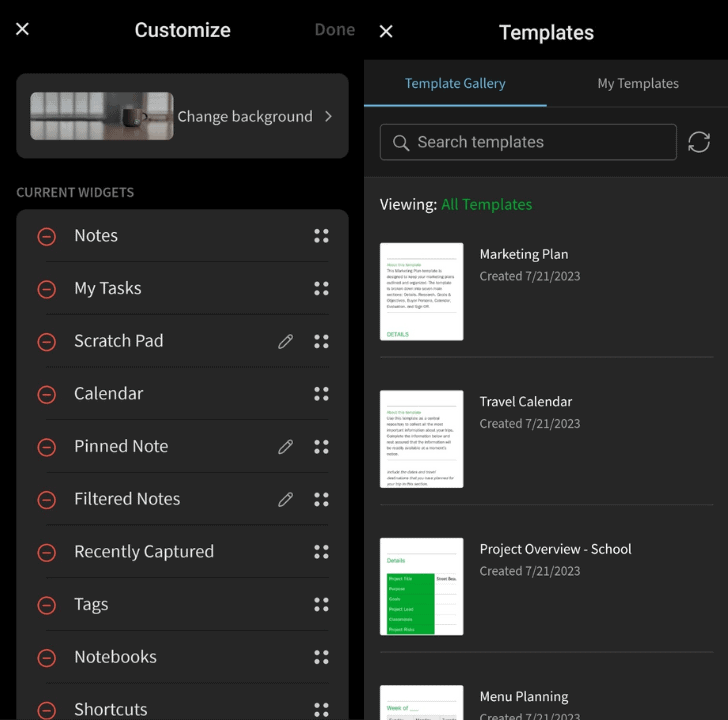Switch to the My Templates tab

638,84
